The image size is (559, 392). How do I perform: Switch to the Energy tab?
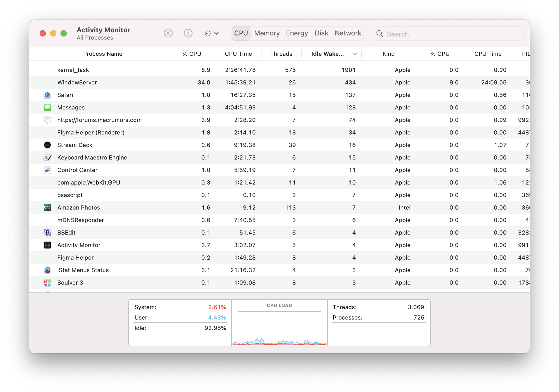(297, 33)
